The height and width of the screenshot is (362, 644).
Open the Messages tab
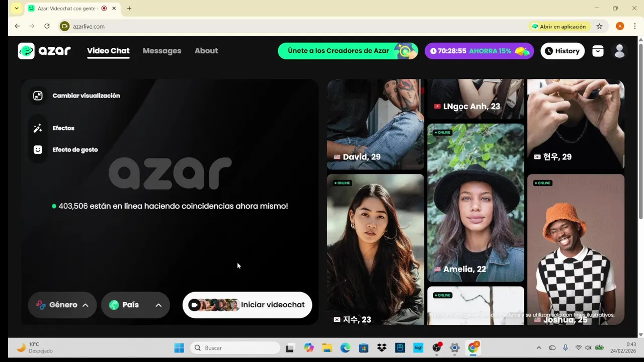coord(162,51)
